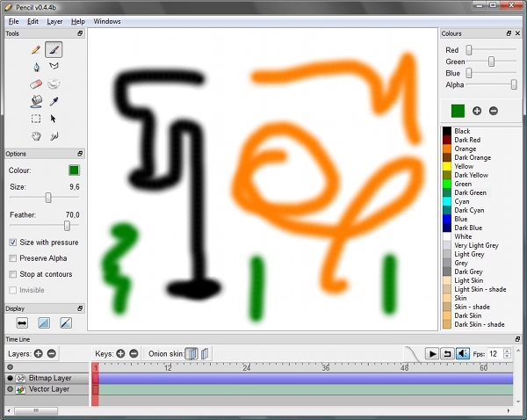Open the Windows menu
Screen dimensions: 527x420
[x=107, y=21]
